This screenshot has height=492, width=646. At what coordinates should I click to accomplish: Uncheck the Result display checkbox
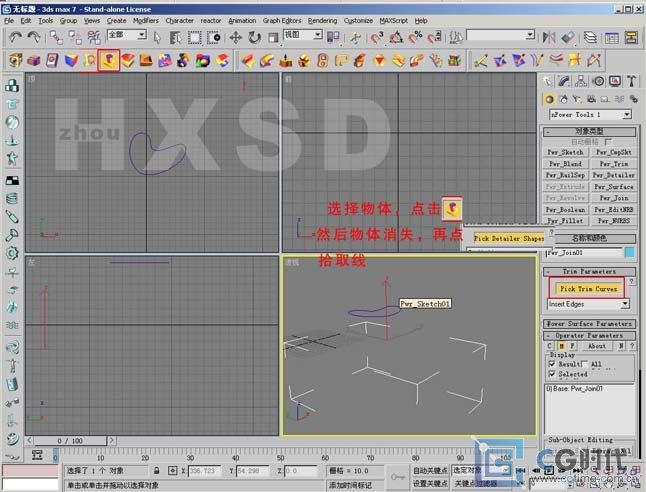pyautogui.click(x=552, y=364)
